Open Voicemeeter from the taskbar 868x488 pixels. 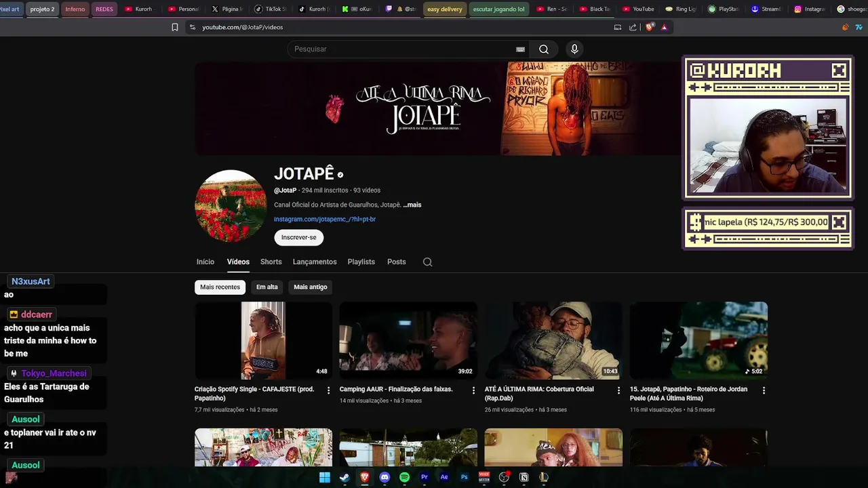click(x=484, y=477)
